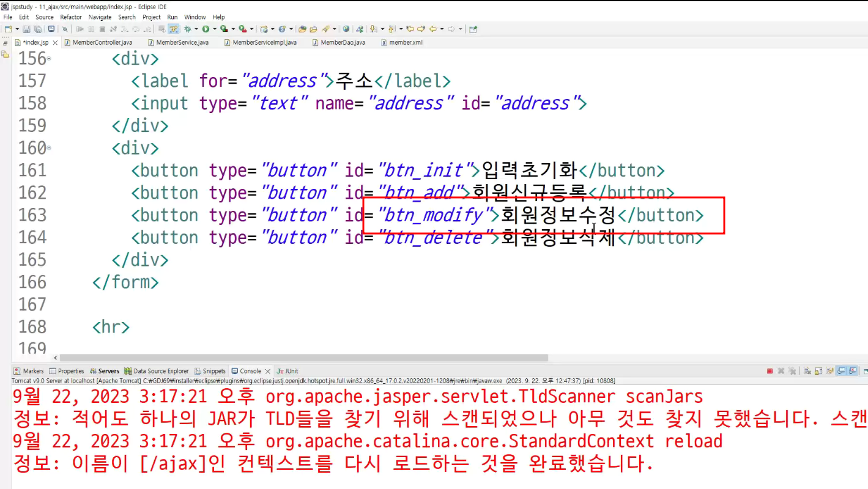Click TldScanner scanJars console line

click(x=358, y=397)
